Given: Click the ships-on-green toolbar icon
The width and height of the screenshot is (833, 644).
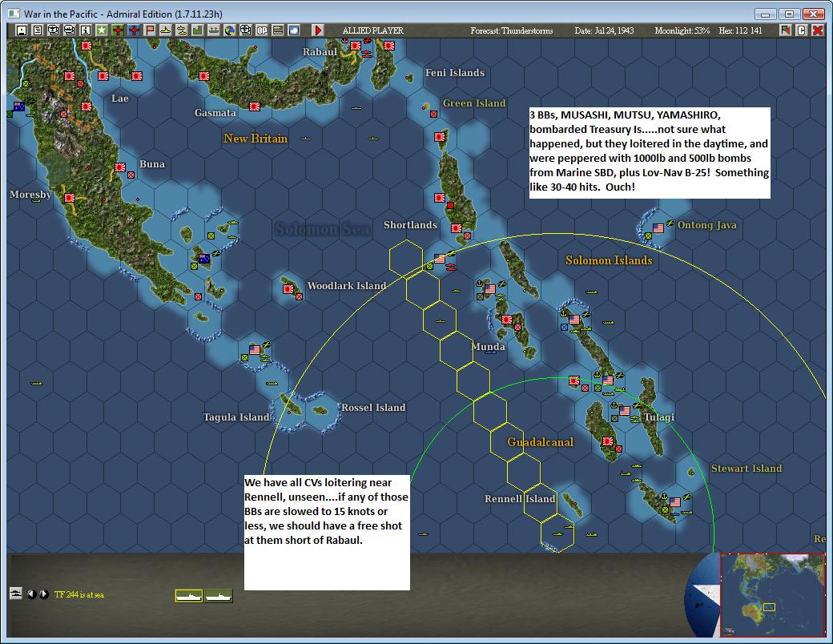Looking at the screenshot, I should click(x=213, y=30).
